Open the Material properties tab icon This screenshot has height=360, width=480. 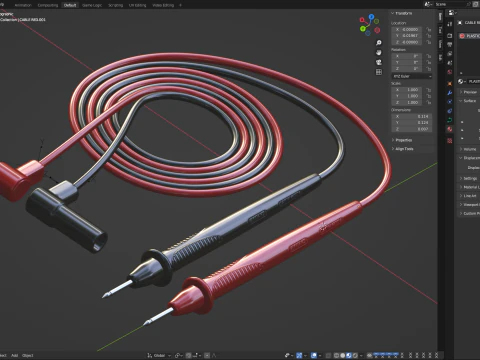click(450, 129)
